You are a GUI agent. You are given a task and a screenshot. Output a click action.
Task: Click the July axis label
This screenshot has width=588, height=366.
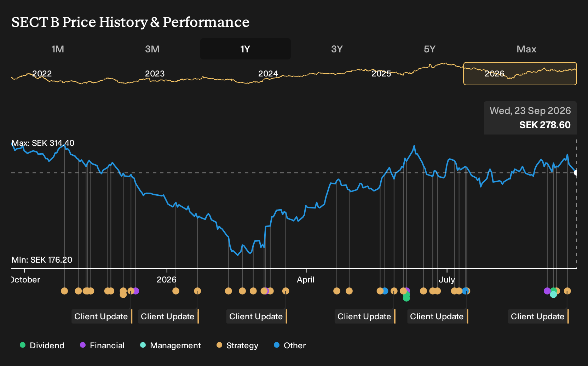click(447, 280)
